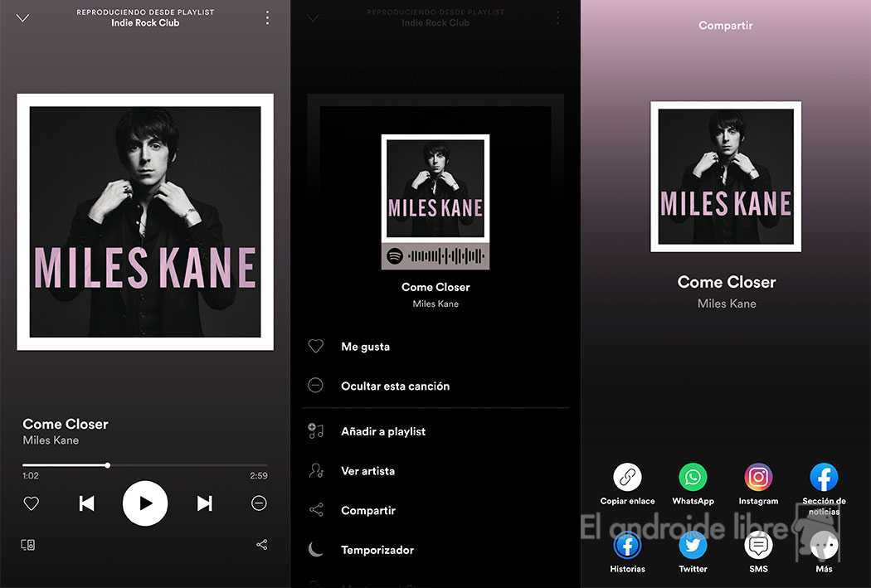Click the small album cover in the menu
The image size is (871, 588).
point(435,189)
